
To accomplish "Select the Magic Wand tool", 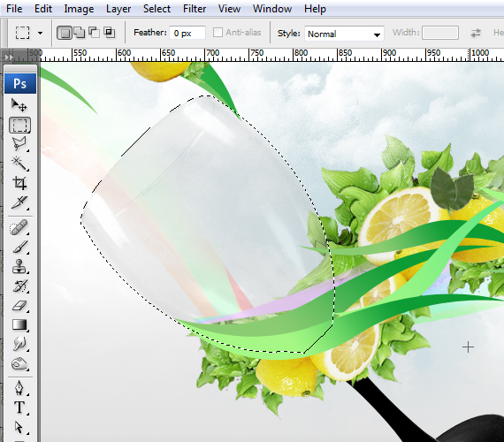I will pos(19,164).
